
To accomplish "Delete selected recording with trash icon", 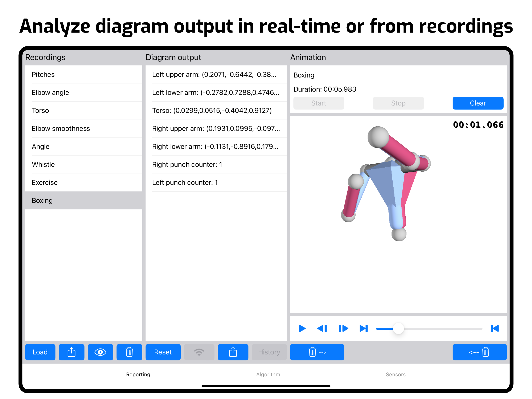I will pyautogui.click(x=129, y=352).
